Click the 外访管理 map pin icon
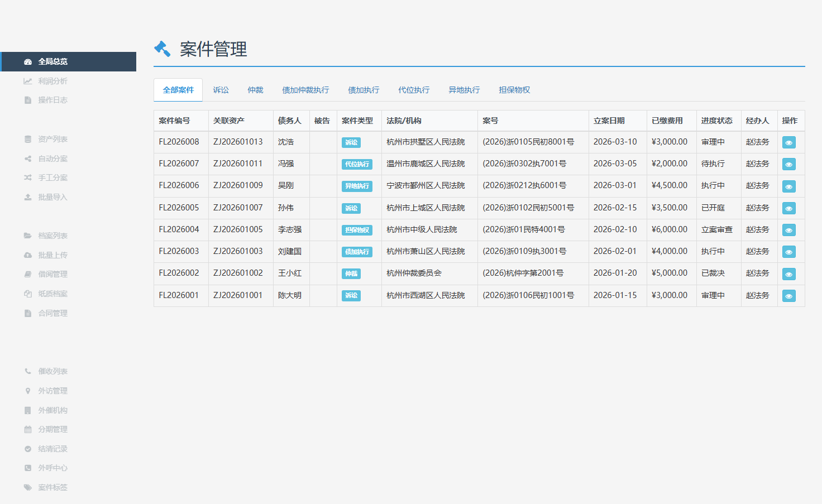Screen dimensions: 822x504 pyautogui.click(x=28, y=391)
